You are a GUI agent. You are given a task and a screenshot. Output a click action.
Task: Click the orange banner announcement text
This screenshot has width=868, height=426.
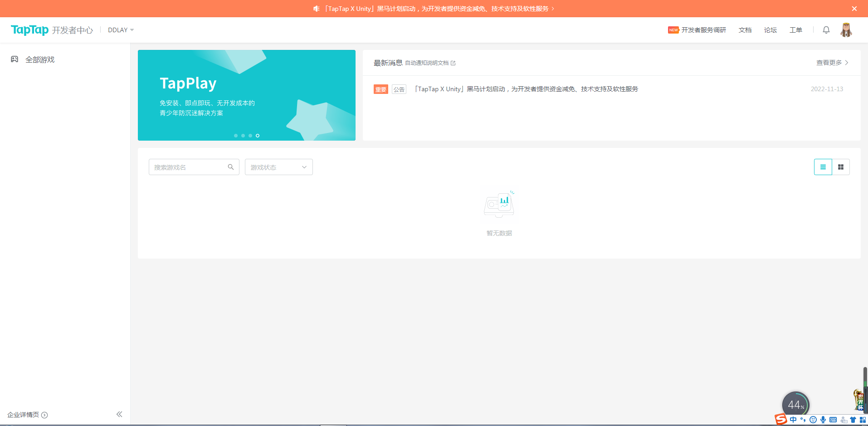tap(437, 9)
